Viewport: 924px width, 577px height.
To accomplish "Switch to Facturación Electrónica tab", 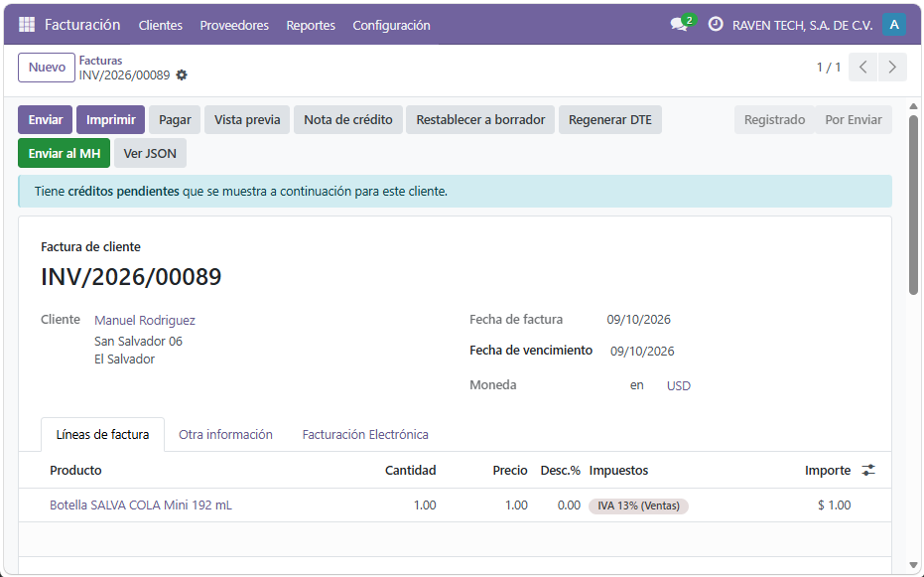I will 365,435.
